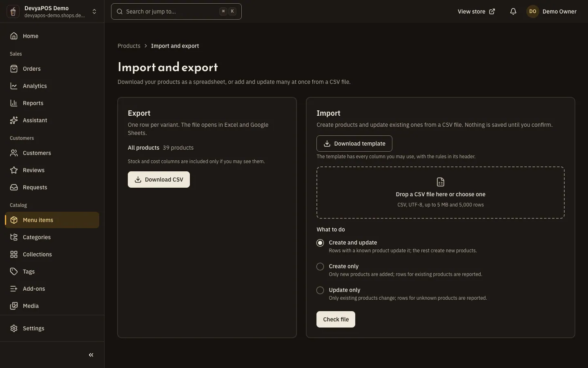
Task: Click the "39 products" count text
Action: tap(178, 148)
